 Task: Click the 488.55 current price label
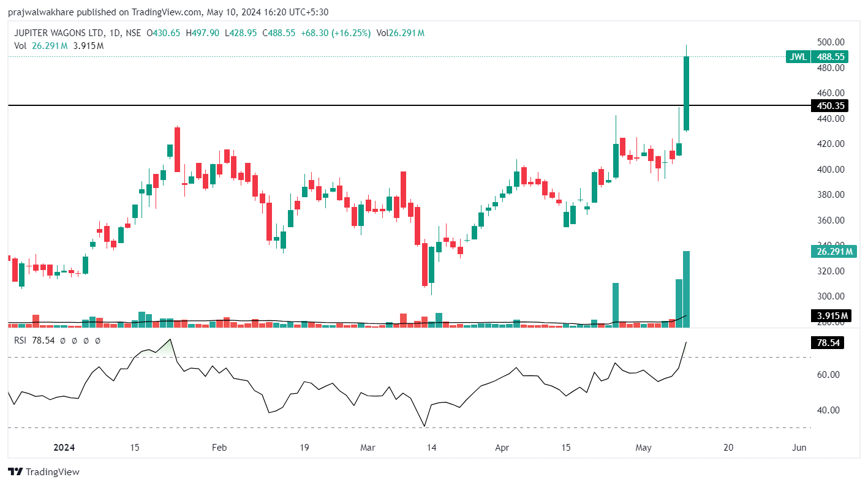[829, 56]
